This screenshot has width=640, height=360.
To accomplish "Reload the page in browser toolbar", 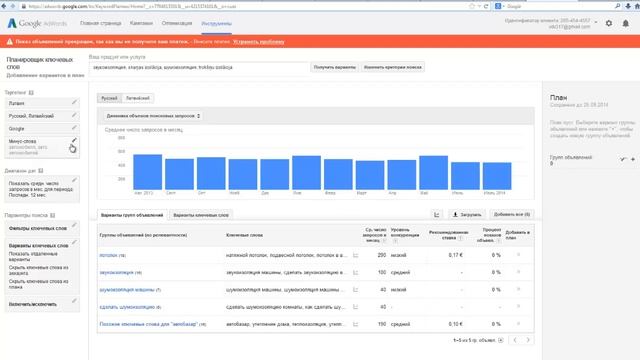I will pyautogui.click(x=486, y=6).
